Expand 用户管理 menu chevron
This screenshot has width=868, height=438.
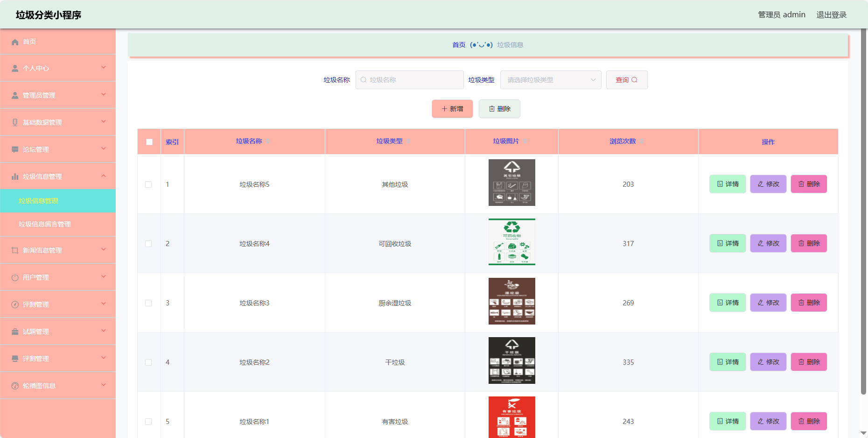click(104, 277)
